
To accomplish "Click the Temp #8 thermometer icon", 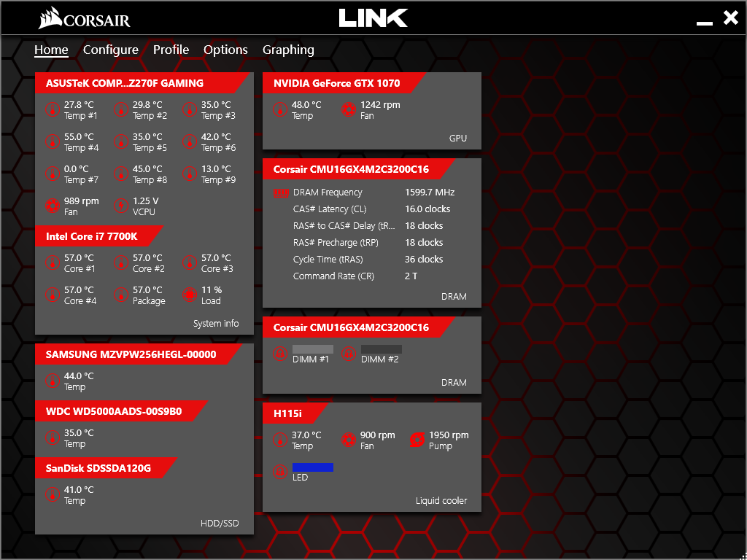I will point(120,174).
